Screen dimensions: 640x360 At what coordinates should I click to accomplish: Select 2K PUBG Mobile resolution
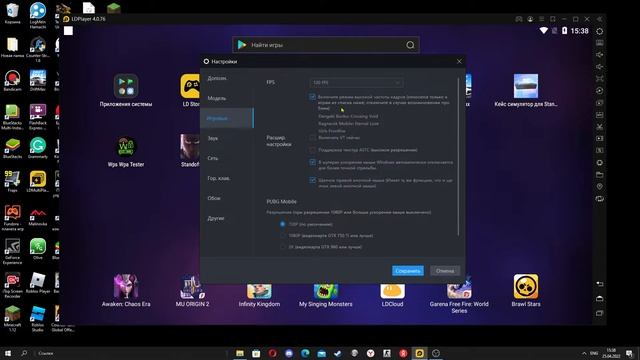click(x=282, y=247)
